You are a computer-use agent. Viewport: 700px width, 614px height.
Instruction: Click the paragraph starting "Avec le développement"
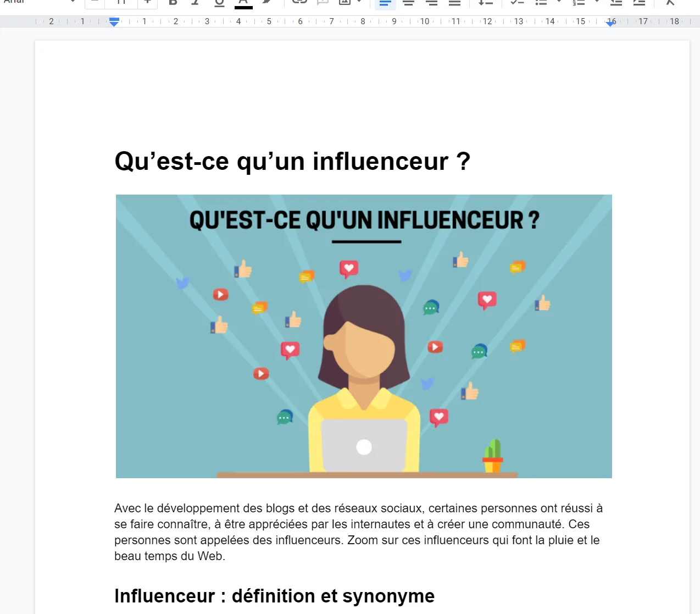point(358,532)
